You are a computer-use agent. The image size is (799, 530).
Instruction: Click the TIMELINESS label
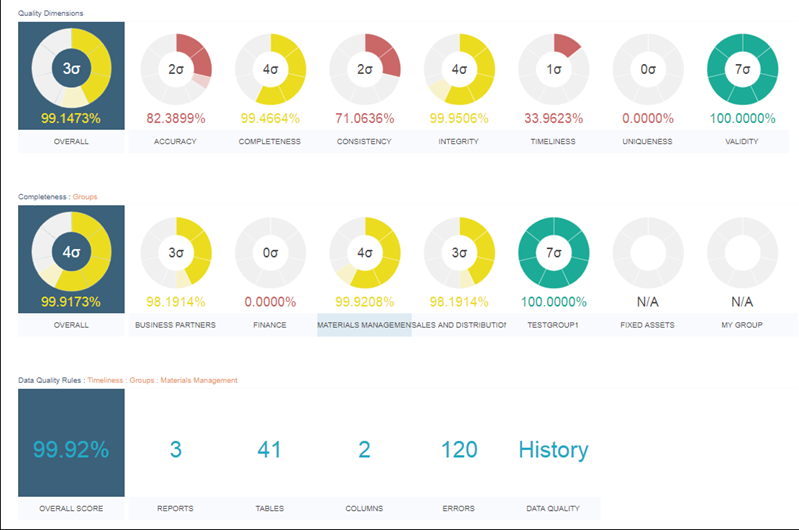(553, 142)
